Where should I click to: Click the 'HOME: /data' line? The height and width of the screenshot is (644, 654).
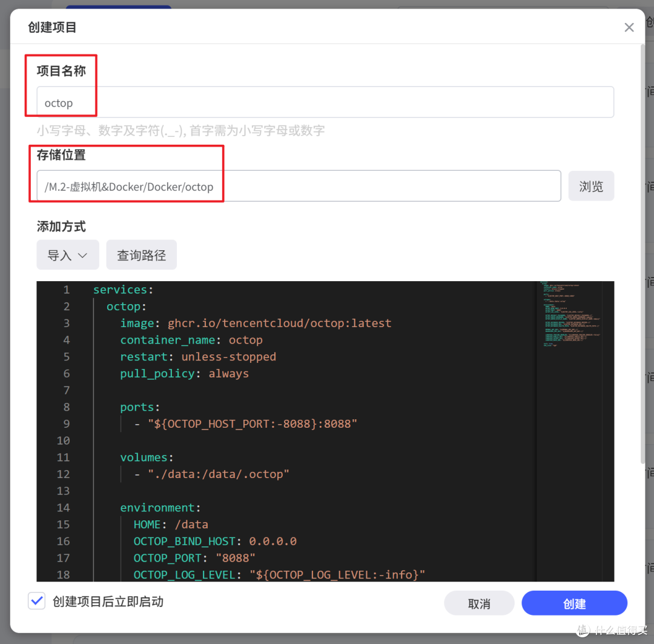171,525
